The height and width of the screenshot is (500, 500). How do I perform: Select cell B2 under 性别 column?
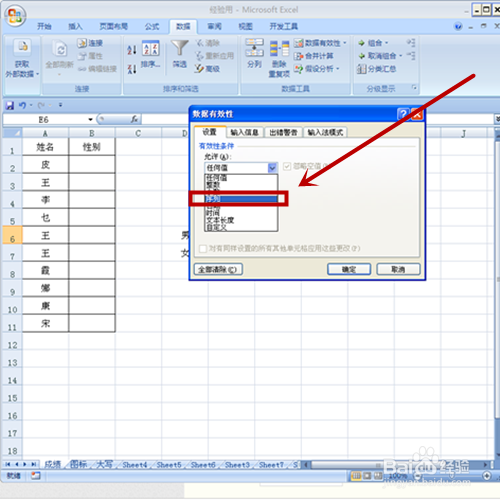(x=92, y=164)
